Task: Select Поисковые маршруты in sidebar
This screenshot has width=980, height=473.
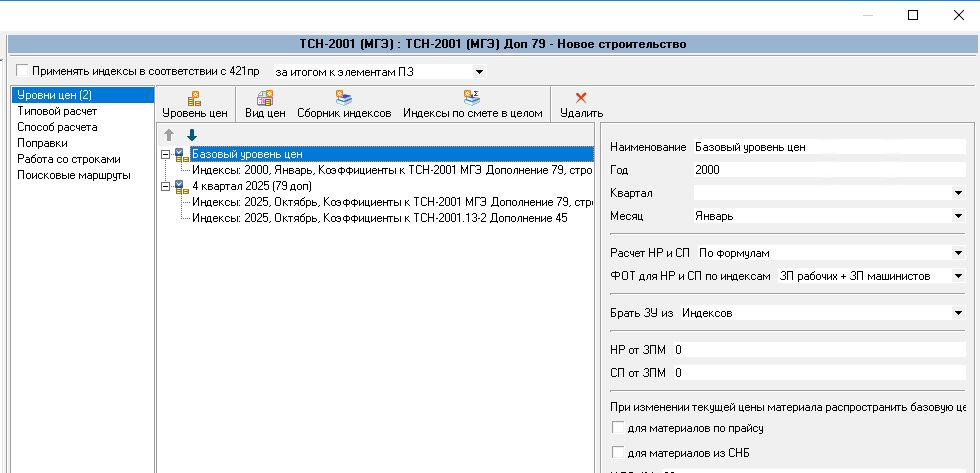Action: [x=74, y=175]
